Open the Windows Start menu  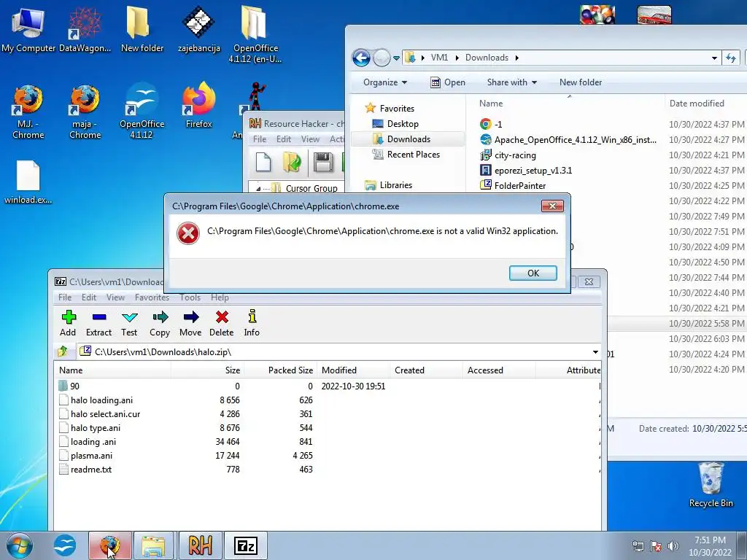tap(20, 545)
